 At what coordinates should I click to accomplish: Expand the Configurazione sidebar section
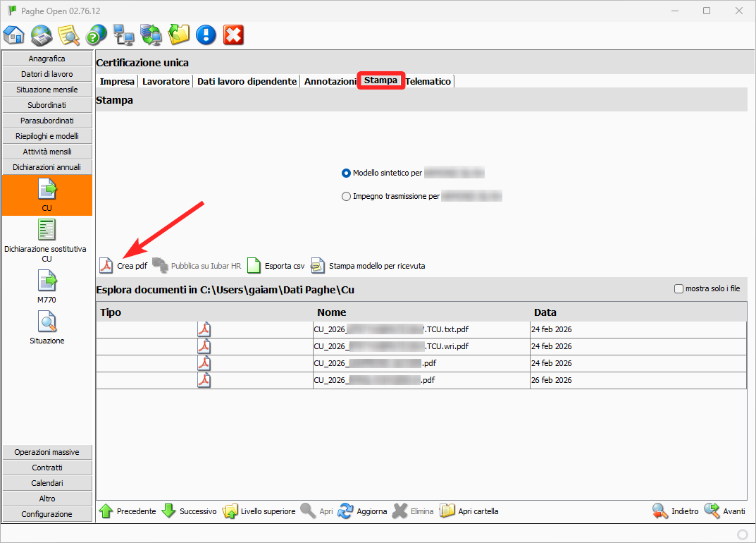click(x=47, y=514)
